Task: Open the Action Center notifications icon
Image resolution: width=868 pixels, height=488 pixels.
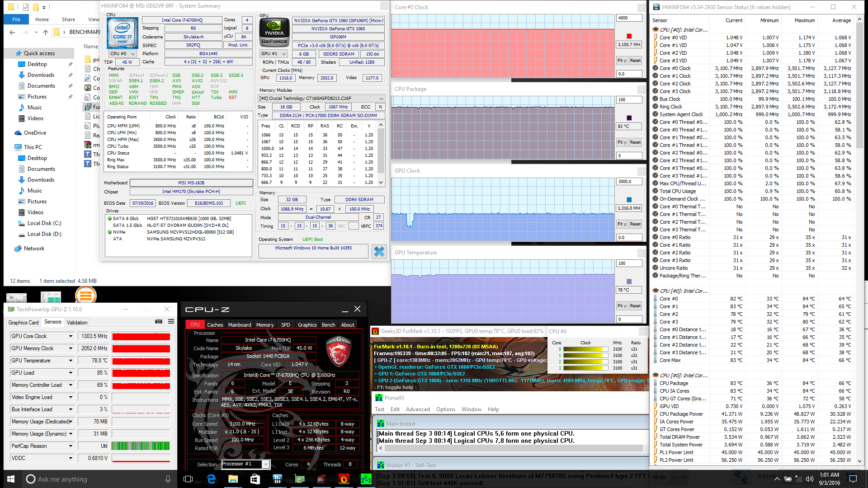Action: coord(853,479)
